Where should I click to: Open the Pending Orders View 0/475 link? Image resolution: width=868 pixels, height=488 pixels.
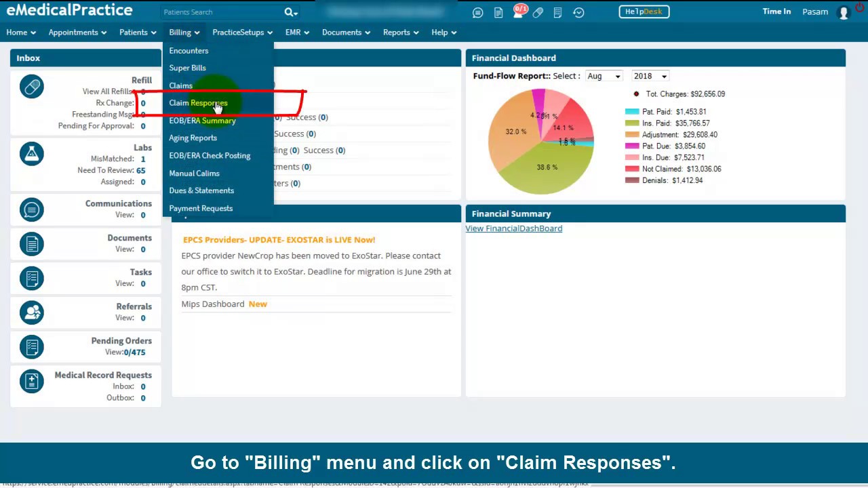(134, 352)
